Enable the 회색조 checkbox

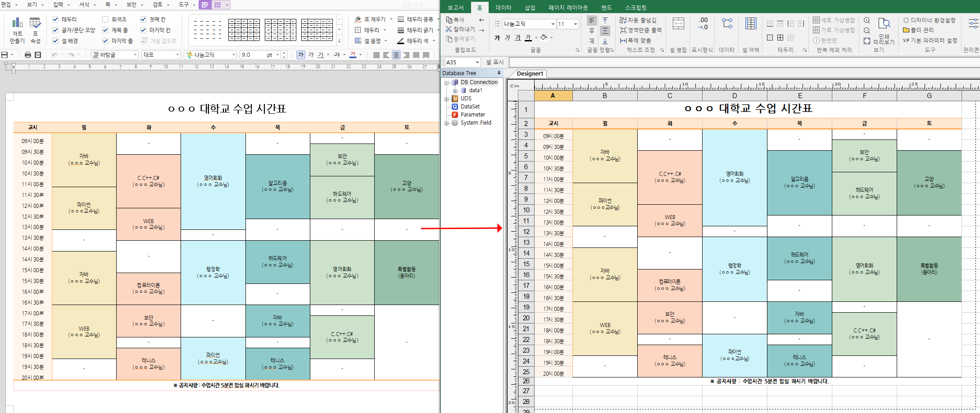pyautogui.click(x=105, y=19)
